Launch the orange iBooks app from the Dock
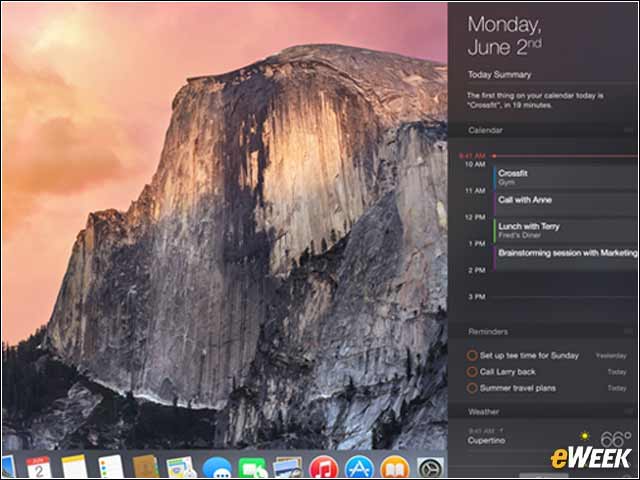The image size is (640, 480). click(395, 467)
